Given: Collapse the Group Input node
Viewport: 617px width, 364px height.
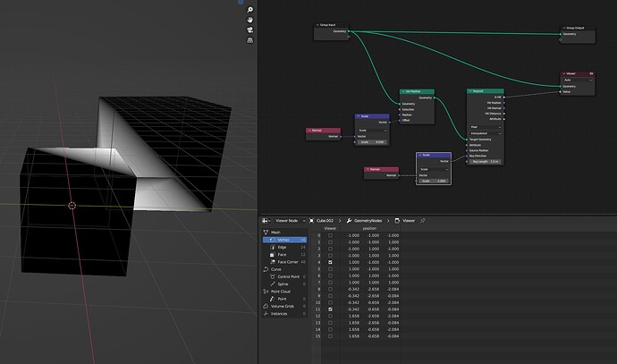Looking at the screenshot, I should click(x=317, y=25).
